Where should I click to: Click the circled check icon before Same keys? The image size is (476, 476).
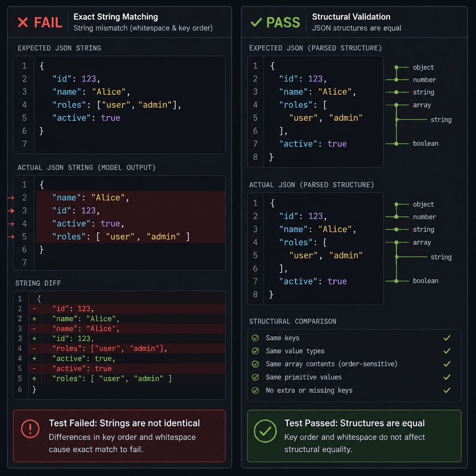coord(255,338)
